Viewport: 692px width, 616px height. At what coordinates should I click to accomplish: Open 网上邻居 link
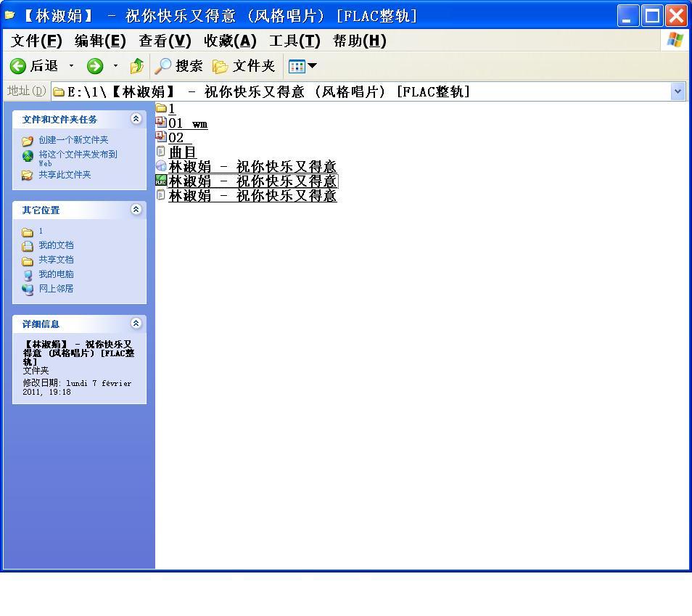click(56, 289)
